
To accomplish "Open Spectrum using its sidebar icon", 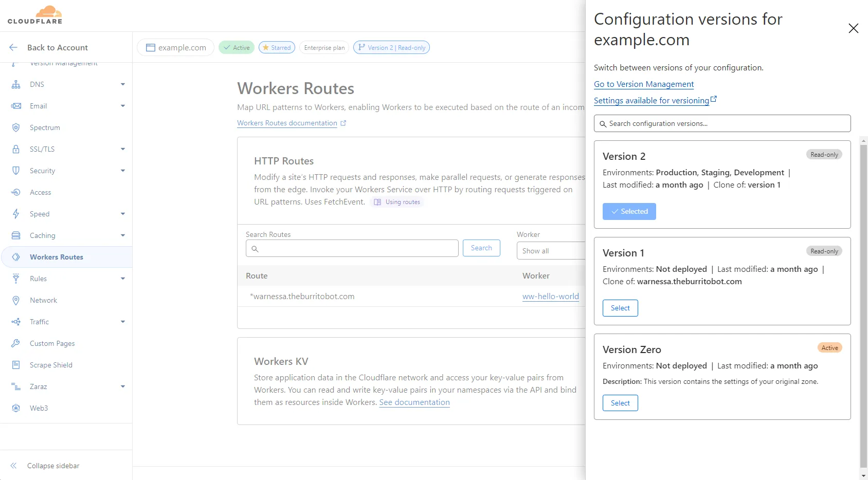I will (x=16, y=127).
